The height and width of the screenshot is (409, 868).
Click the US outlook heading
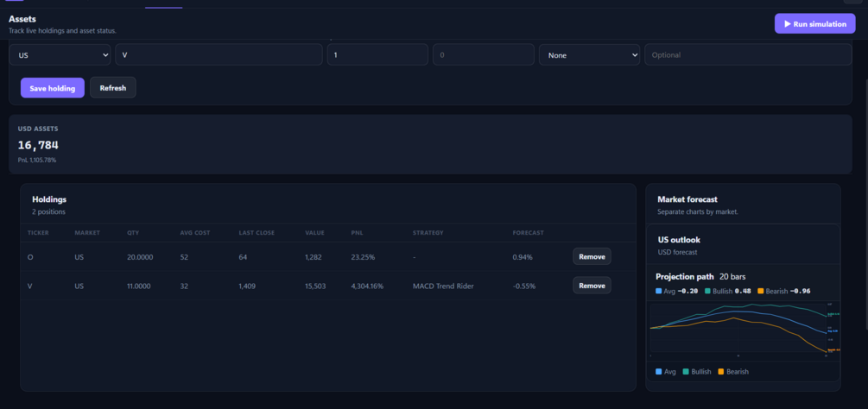tap(679, 240)
